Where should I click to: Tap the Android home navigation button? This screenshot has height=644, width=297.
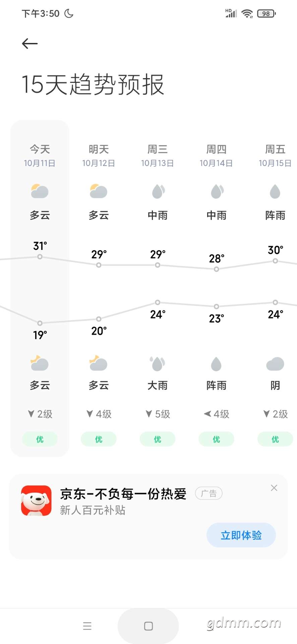pyautogui.click(x=148, y=626)
